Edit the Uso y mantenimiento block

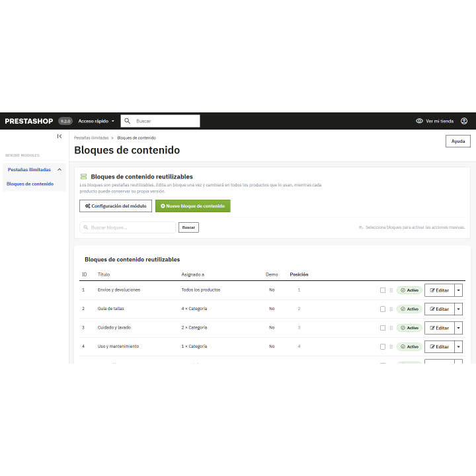coord(439,346)
